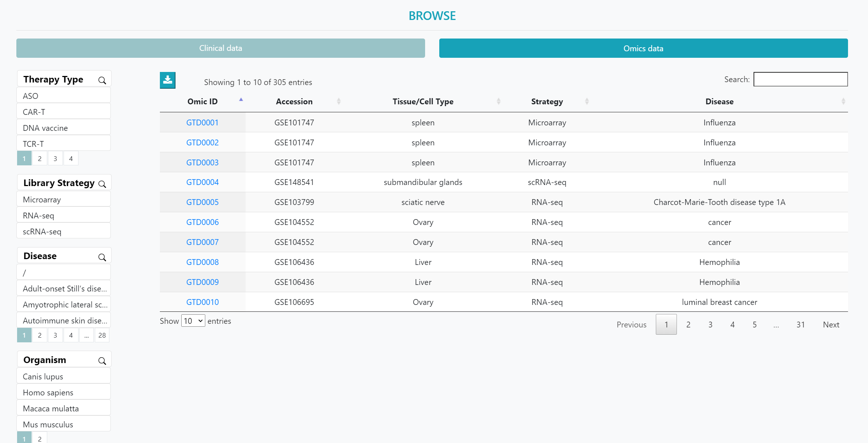Filter by Microarray library strategy

tap(64, 200)
